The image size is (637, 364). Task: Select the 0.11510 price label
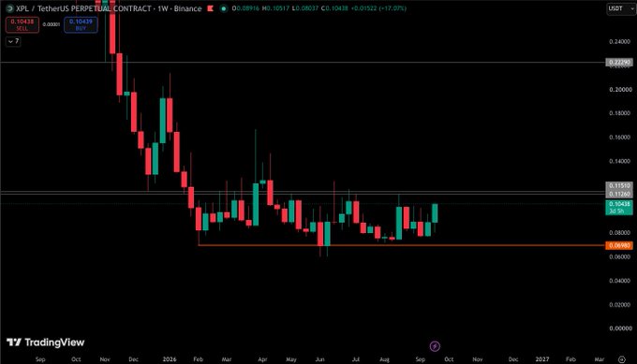point(619,185)
